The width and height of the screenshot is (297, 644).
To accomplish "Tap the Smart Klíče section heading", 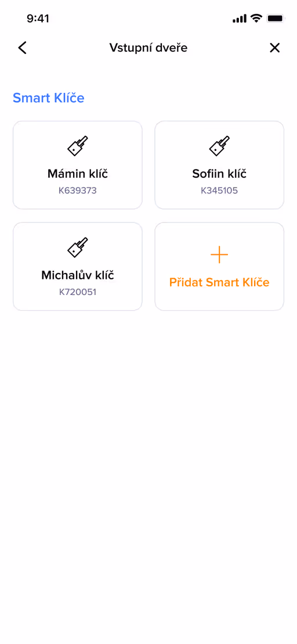I will 48,98.
